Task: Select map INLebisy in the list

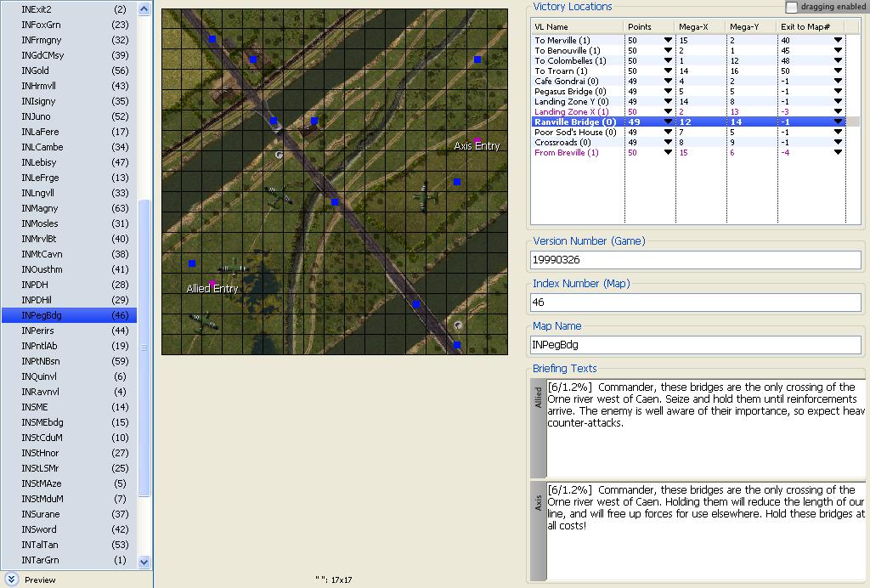Action: pyautogui.click(x=70, y=162)
